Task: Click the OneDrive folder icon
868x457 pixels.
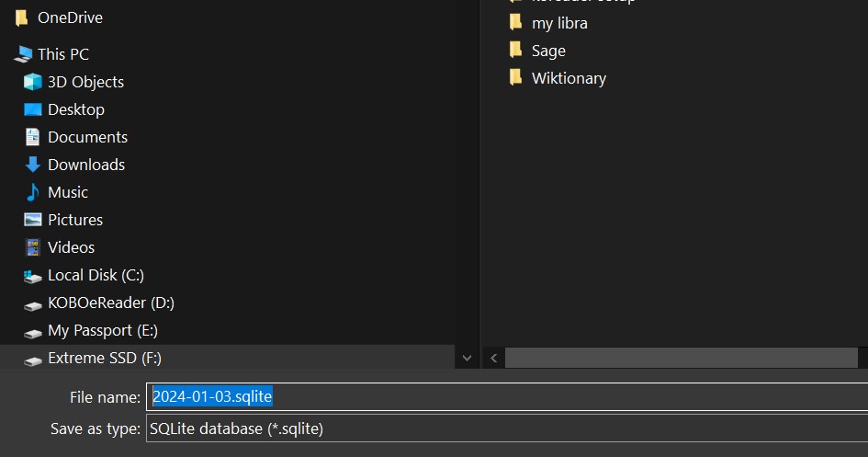Action: [x=22, y=17]
